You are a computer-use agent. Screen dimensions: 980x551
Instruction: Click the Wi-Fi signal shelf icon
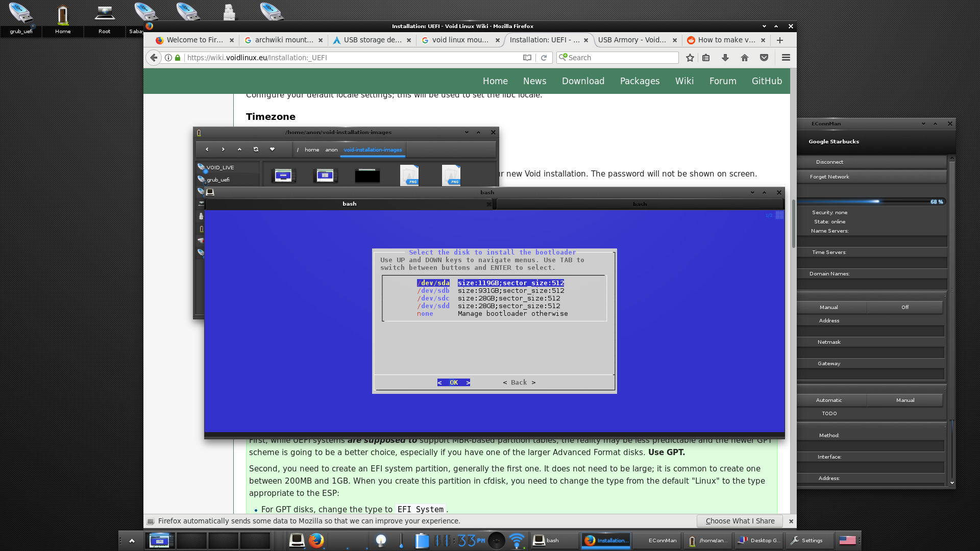pyautogui.click(x=517, y=540)
